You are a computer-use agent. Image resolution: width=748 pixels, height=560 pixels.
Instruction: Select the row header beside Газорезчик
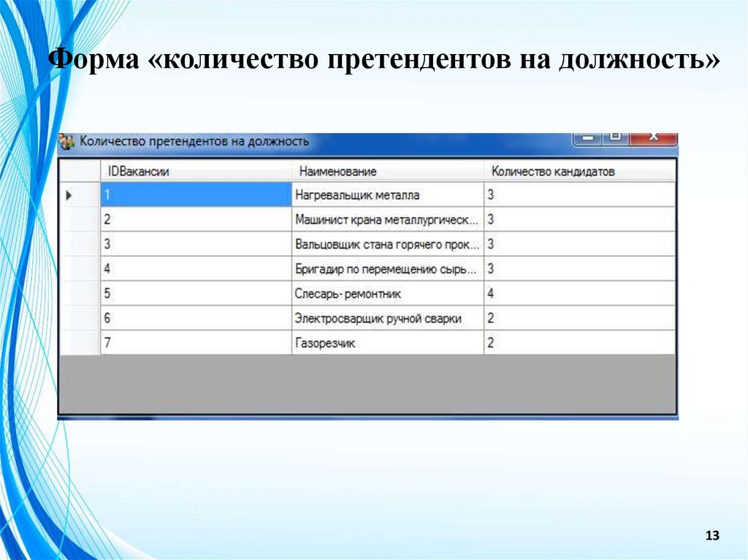(x=80, y=343)
